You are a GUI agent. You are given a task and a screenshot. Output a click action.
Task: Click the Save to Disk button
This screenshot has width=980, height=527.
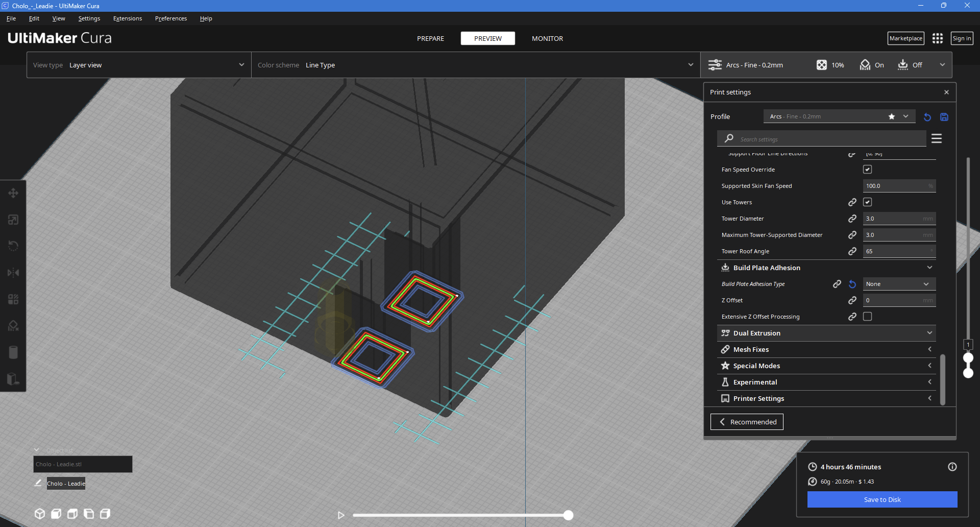882,499
